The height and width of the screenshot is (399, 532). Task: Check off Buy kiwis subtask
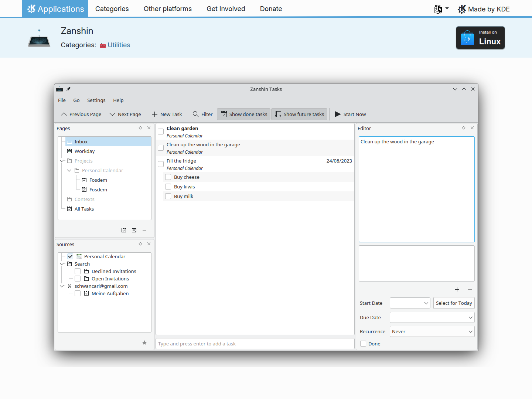click(x=168, y=187)
